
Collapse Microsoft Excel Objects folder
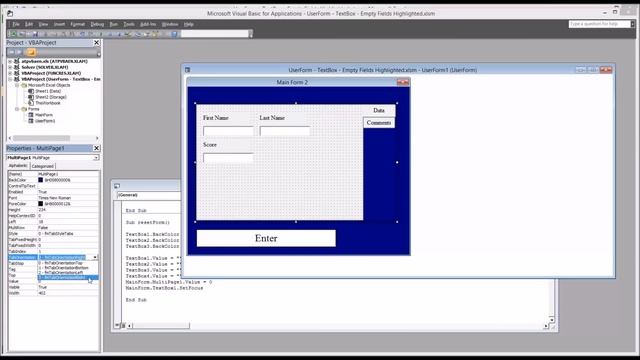pos(17,85)
